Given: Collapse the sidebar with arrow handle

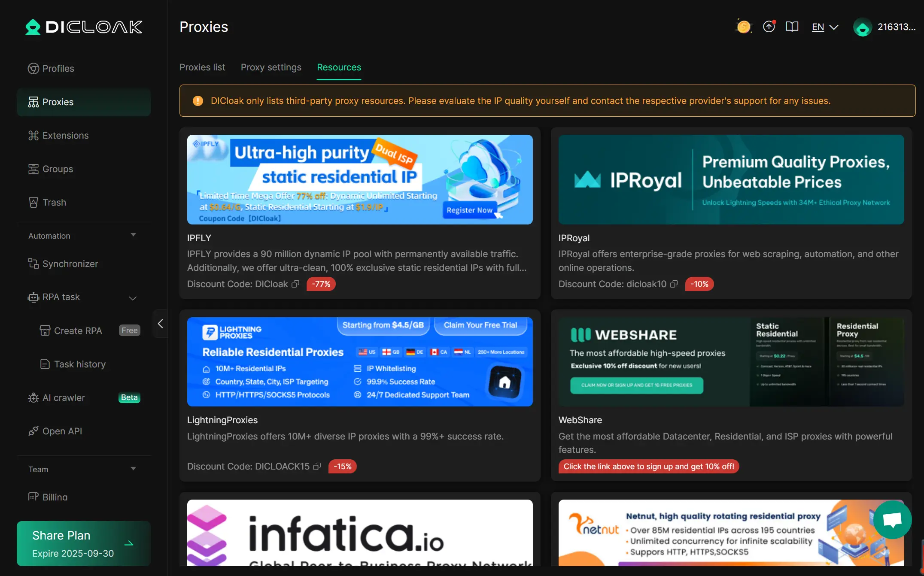Looking at the screenshot, I should (x=160, y=324).
